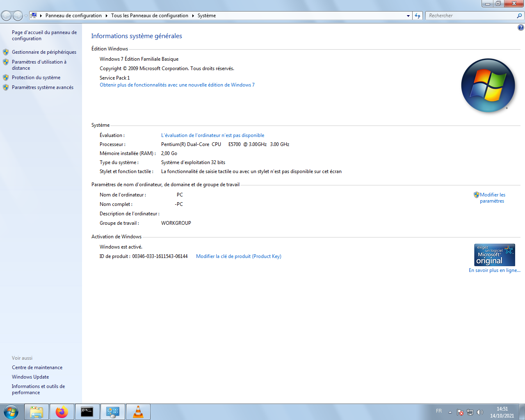The image size is (525, 420).
Task: Open the Windows Start menu orb
Action: pos(11,412)
